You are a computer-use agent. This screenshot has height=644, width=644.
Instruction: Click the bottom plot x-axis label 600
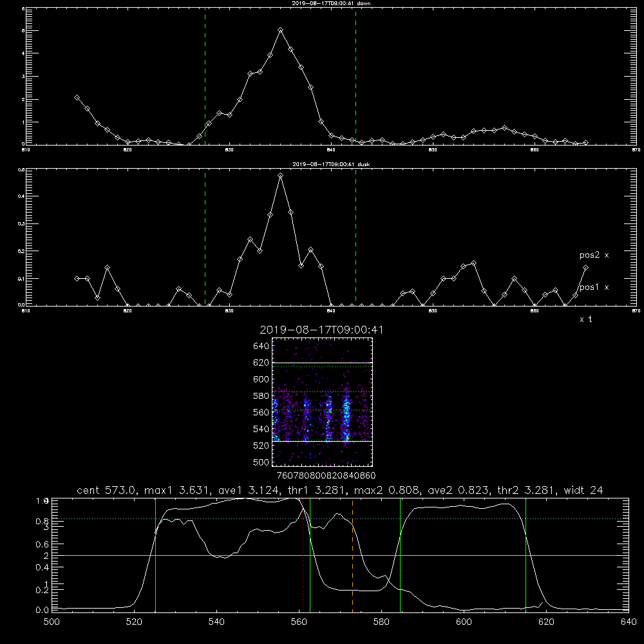coord(464,622)
